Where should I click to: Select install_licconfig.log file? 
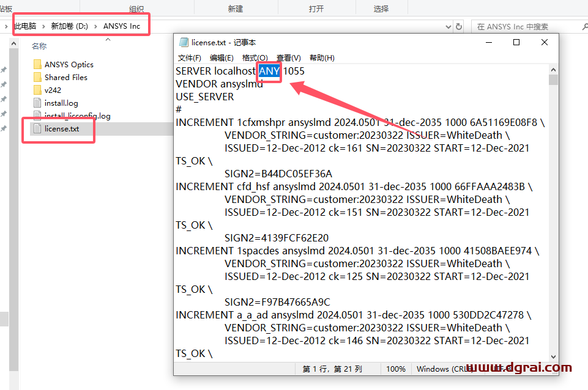click(72, 116)
